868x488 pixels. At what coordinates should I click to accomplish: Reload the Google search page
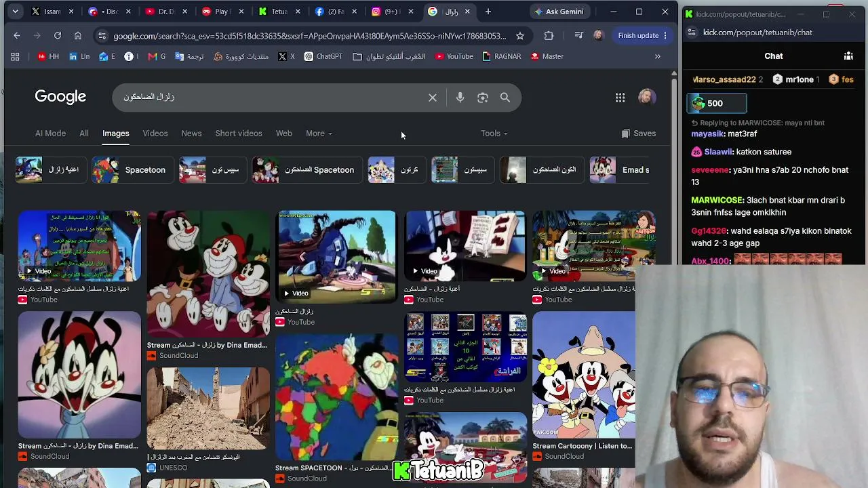pyautogui.click(x=58, y=35)
